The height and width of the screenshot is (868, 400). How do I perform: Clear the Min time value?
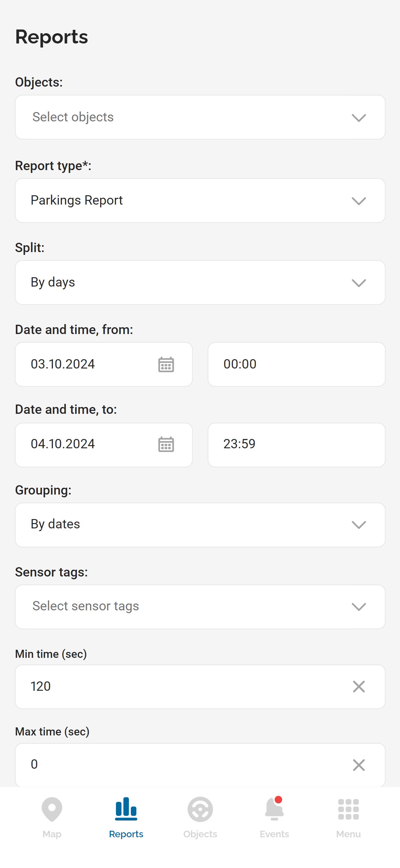[x=358, y=686]
